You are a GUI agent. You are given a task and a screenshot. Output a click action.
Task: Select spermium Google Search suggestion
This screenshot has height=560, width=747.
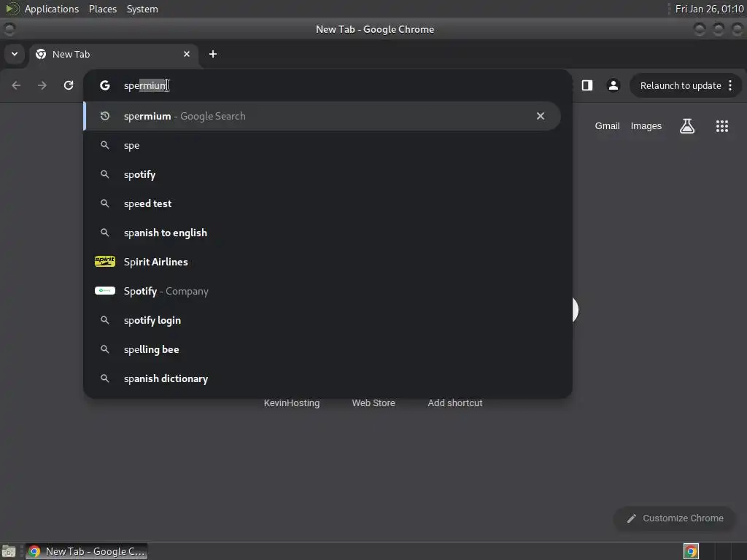(x=322, y=116)
